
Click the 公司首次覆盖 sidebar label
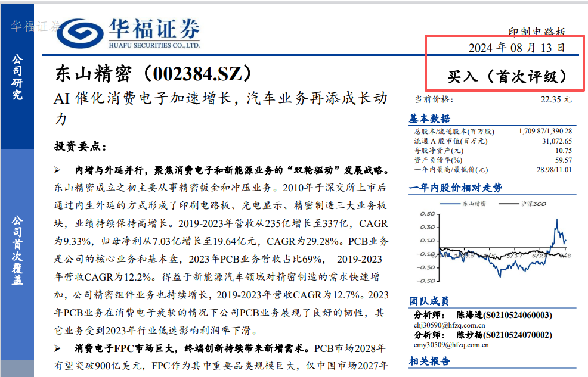pos(17,250)
